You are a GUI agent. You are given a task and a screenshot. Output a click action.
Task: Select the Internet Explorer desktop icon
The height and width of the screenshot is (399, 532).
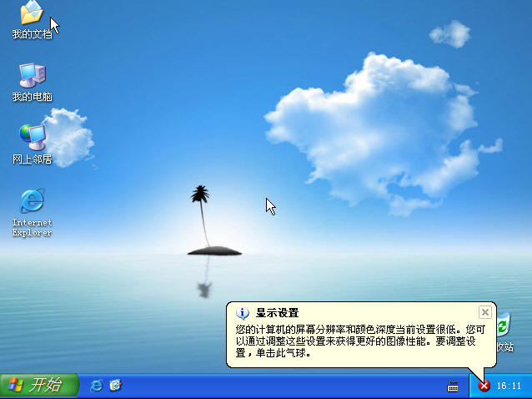tap(32, 201)
